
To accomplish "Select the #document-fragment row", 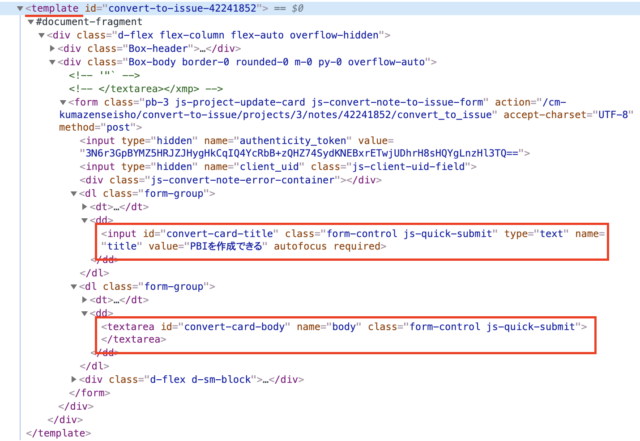I will pos(89,22).
